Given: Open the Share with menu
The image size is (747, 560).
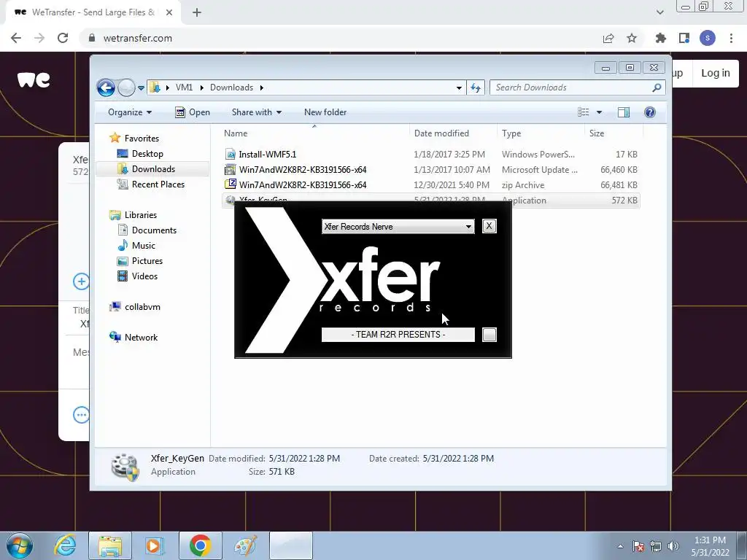Looking at the screenshot, I should 256,112.
